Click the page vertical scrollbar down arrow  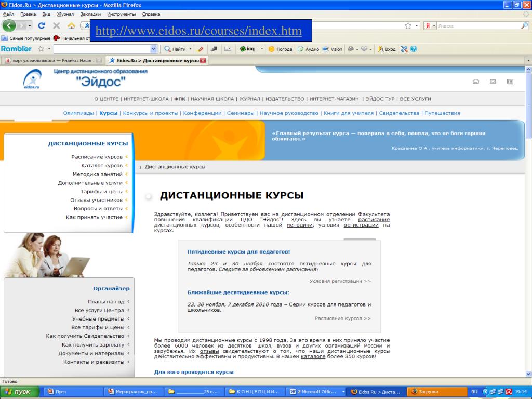(528, 374)
